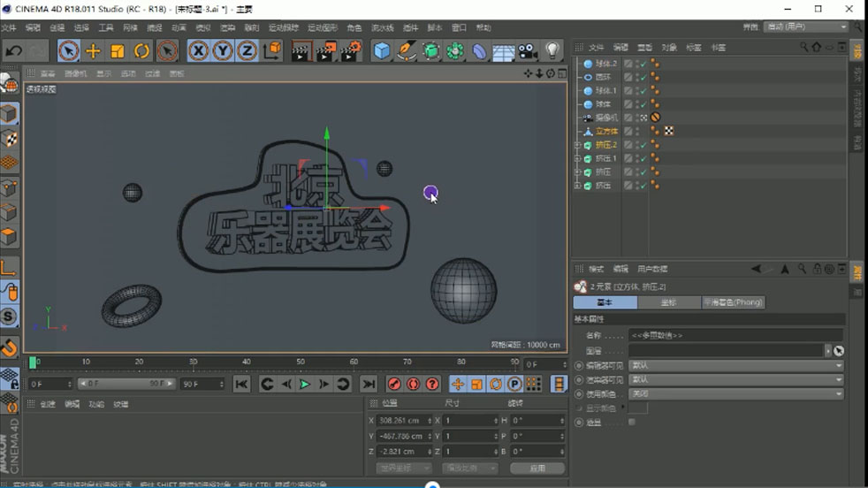Click the Undo arrow icon

14,51
